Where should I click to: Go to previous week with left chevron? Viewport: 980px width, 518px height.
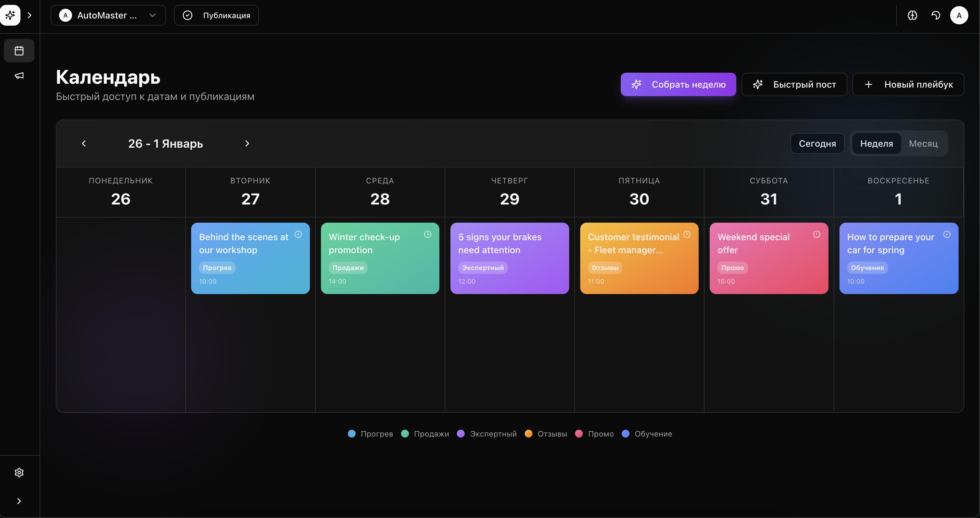84,143
